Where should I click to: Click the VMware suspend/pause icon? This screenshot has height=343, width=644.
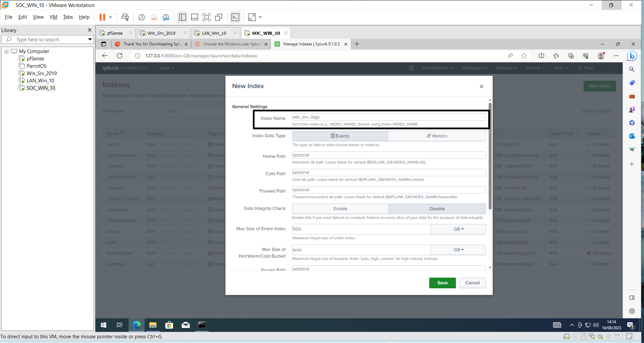(102, 17)
